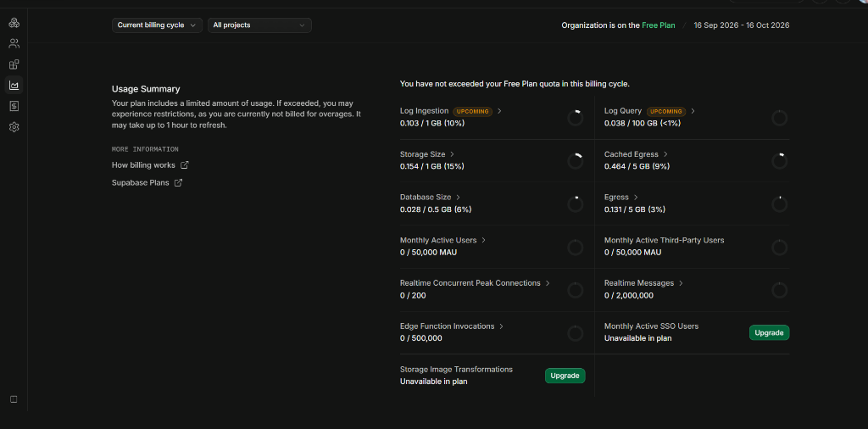The width and height of the screenshot is (868, 429).
Task: Click the Log Ingestion usage ring
Action: click(x=576, y=117)
